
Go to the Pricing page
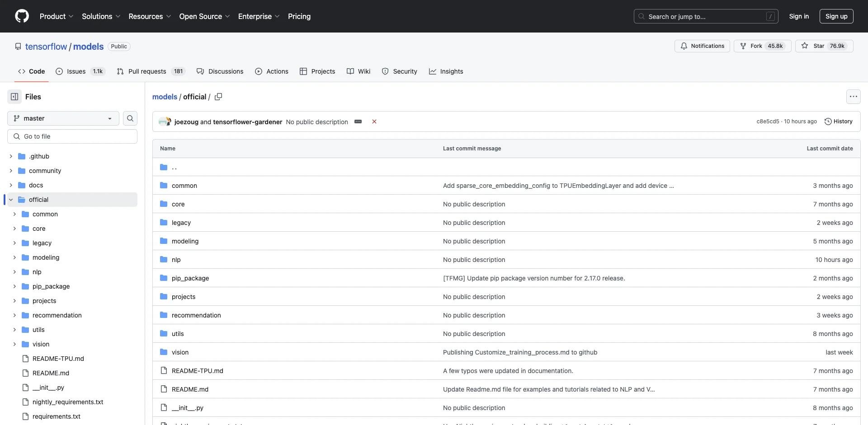click(x=299, y=16)
